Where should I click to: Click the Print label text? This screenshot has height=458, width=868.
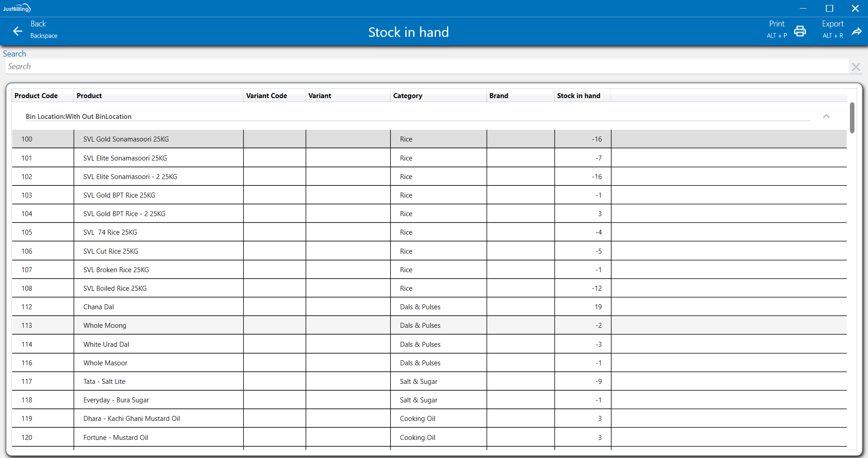[x=777, y=24]
